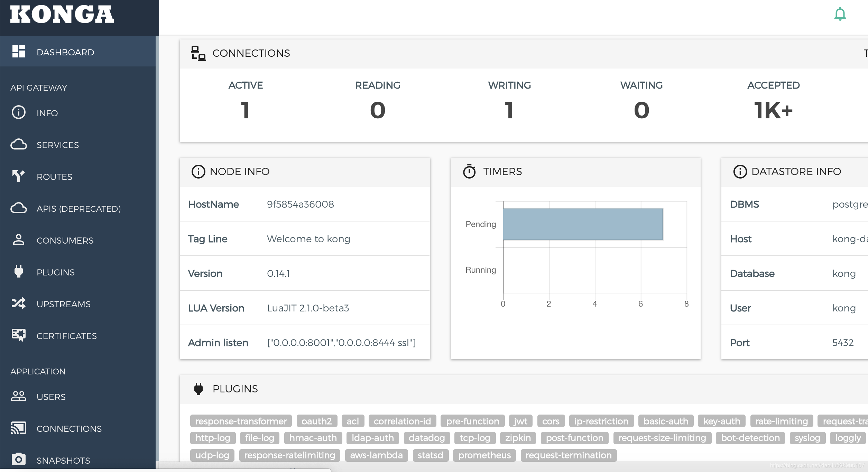The image size is (868, 472).
Task: Open Certificates page
Action: (x=78, y=335)
